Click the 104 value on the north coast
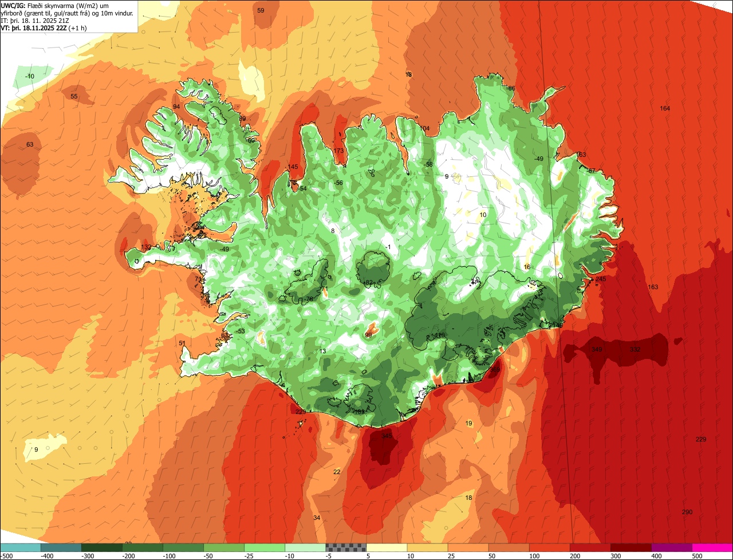The width and height of the screenshot is (733, 560). pyautogui.click(x=424, y=129)
